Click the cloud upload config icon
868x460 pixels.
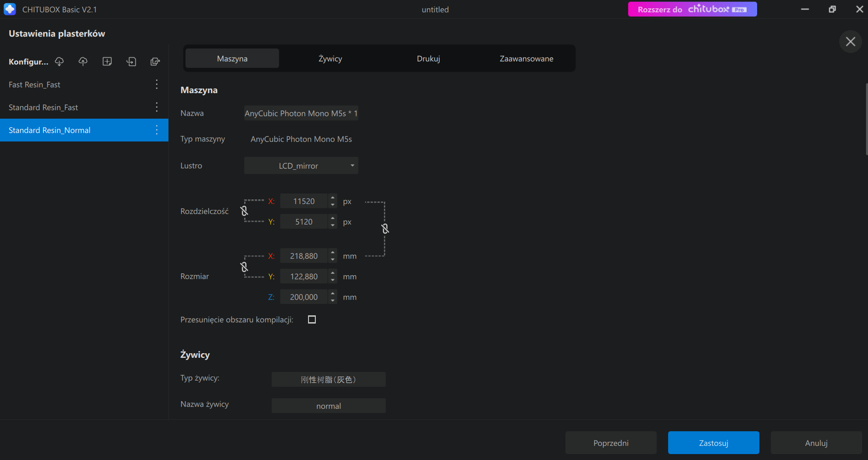point(83,62)
